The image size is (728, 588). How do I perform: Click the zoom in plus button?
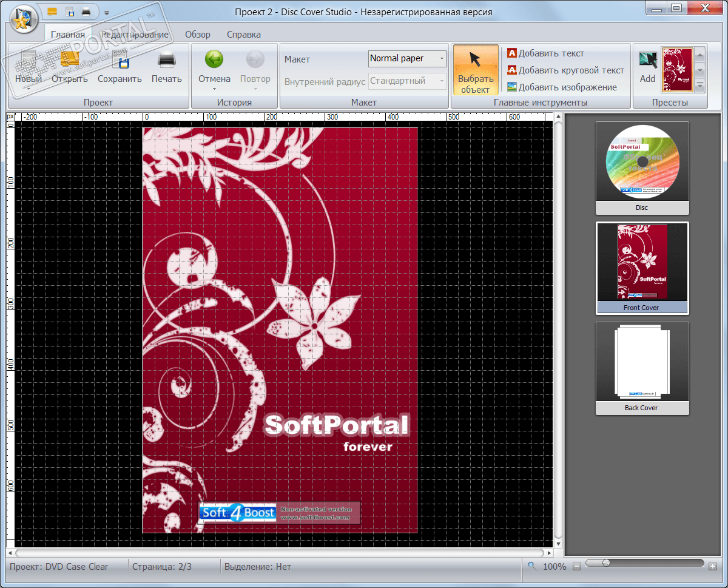[x=713, y=567]
